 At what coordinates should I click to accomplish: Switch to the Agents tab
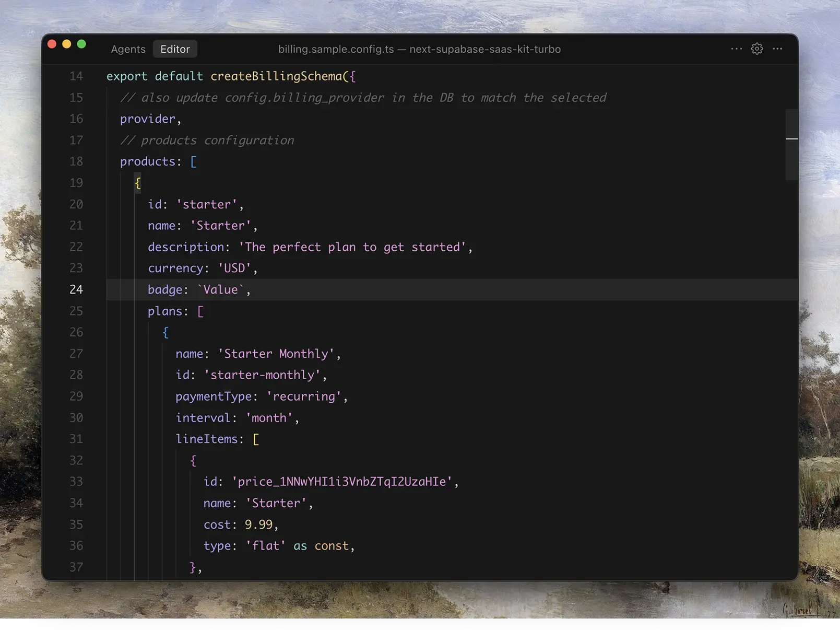[128, 49]
